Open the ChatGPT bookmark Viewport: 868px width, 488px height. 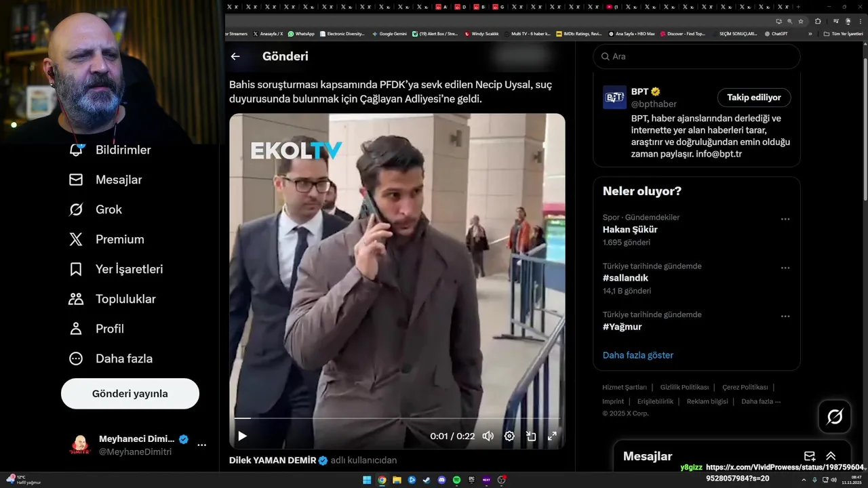pyautogui.click(x=776, y=33)
